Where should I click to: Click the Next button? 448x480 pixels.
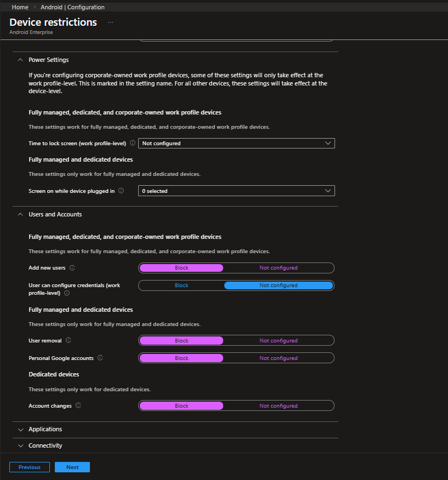pos(72,467)
